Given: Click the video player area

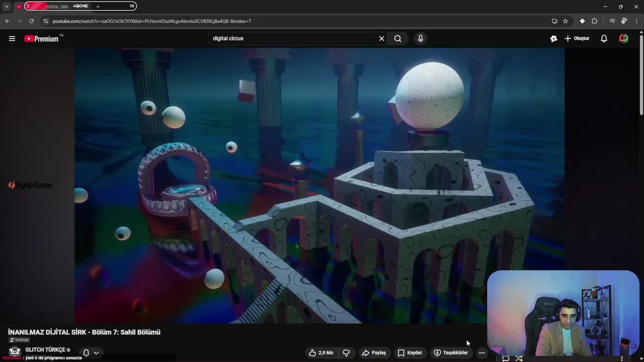Looking at the screenshot, I should 319,186.
